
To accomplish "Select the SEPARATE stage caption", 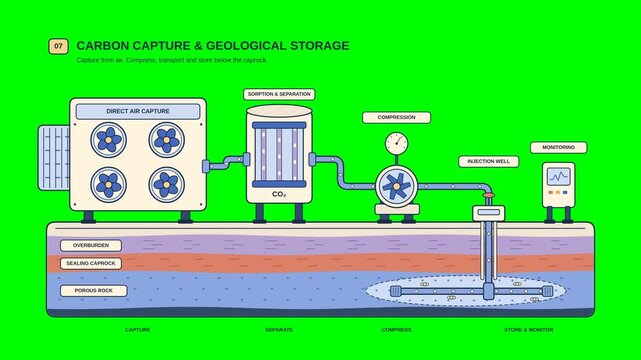I will (279, 330).
